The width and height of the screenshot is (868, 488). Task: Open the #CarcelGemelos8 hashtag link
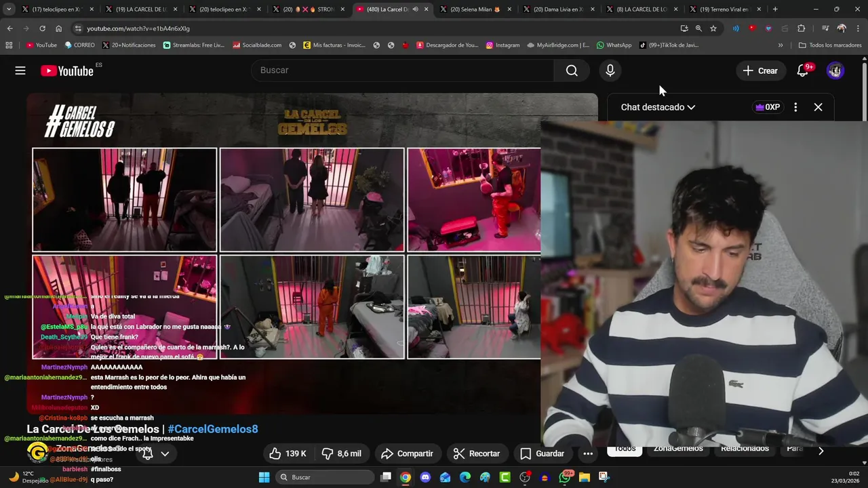213,429
